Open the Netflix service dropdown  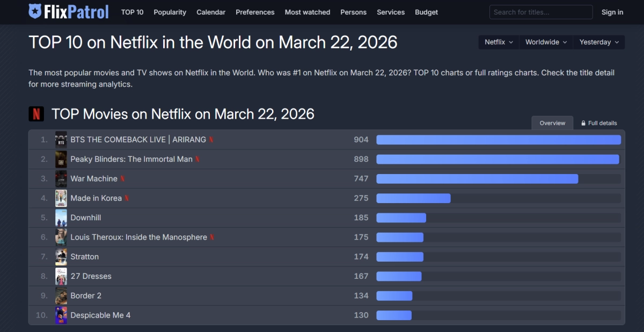[x=498, y=42]
